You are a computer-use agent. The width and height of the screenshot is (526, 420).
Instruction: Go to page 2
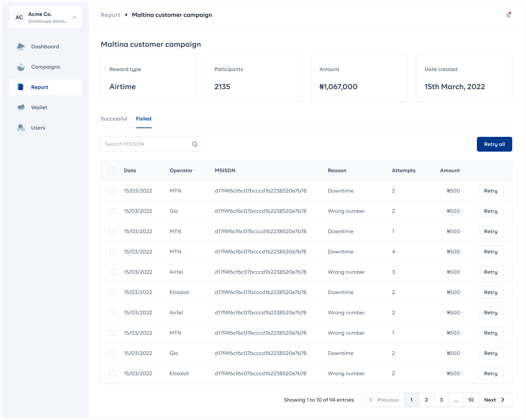click(426, 400)
